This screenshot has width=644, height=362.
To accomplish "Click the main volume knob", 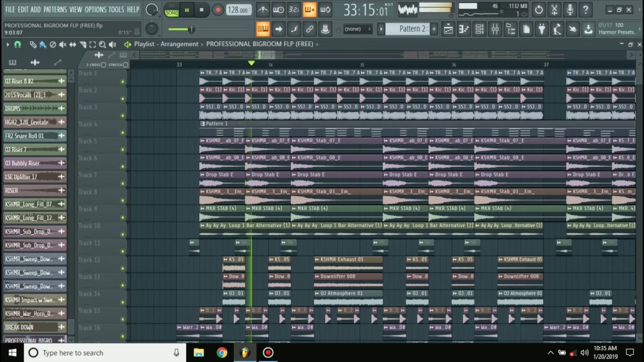I will [151, 10].
